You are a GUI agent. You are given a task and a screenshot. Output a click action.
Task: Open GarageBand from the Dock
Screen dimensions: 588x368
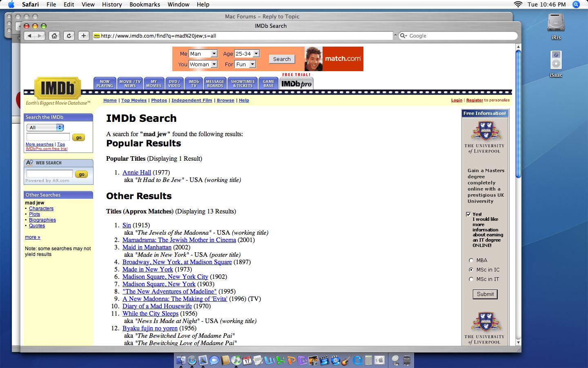coord(346,360)
